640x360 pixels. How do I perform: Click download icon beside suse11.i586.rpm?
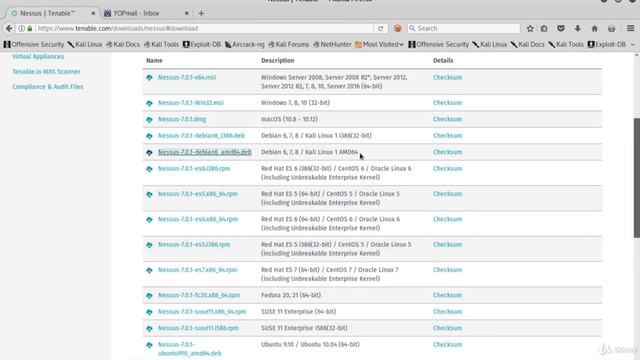(x=149, y=328)
